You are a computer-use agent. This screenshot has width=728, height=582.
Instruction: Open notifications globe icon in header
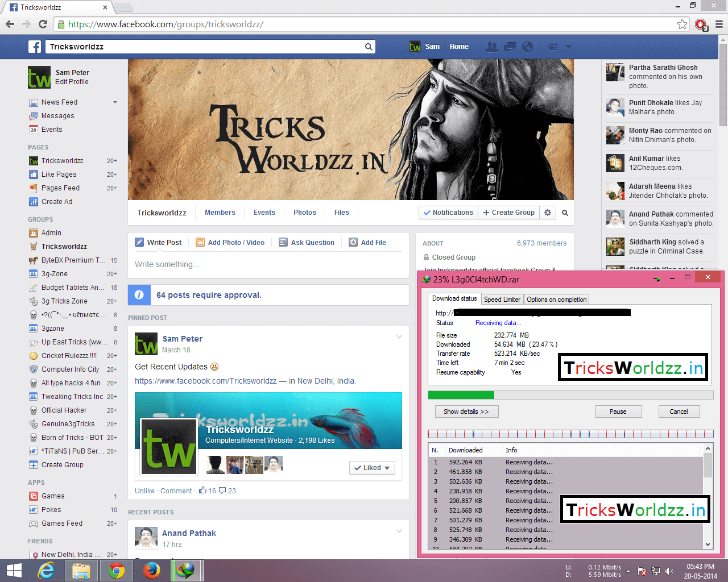point(527,47)
